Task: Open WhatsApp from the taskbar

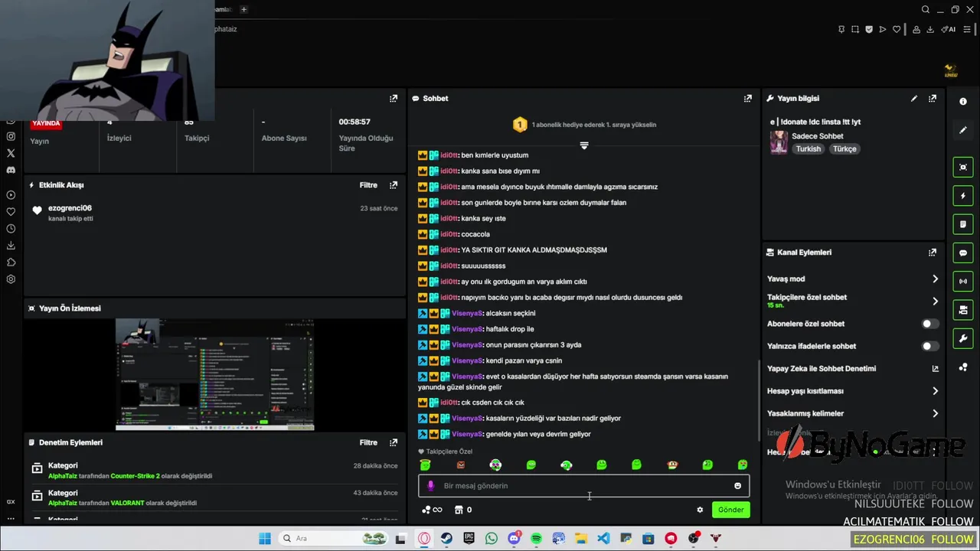Action: click(492, 538)
